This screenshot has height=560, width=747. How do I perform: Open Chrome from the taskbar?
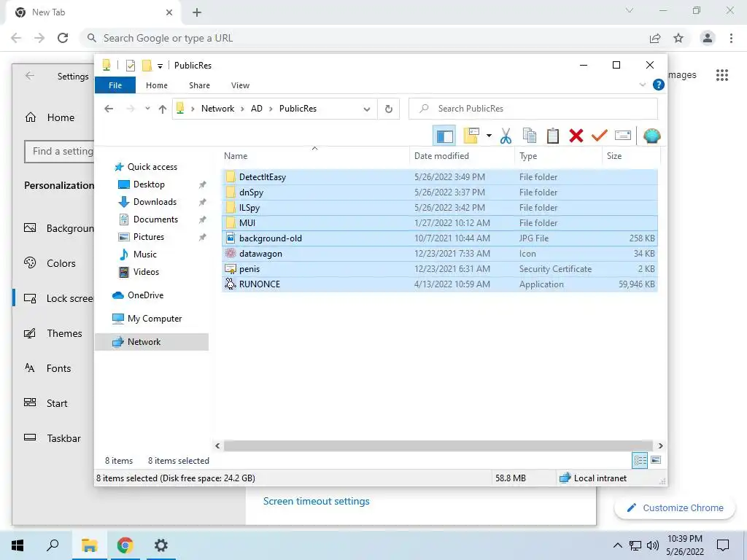click(x=125, y=545)
